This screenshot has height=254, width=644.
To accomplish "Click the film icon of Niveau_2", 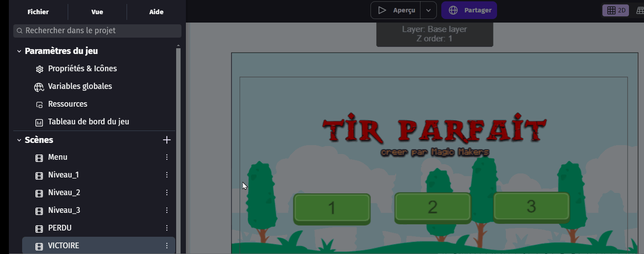I will pos(39,193).
